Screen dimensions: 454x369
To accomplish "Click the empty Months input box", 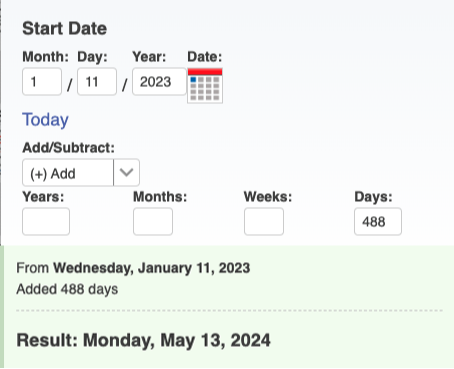I will click(x=153, y=221).
